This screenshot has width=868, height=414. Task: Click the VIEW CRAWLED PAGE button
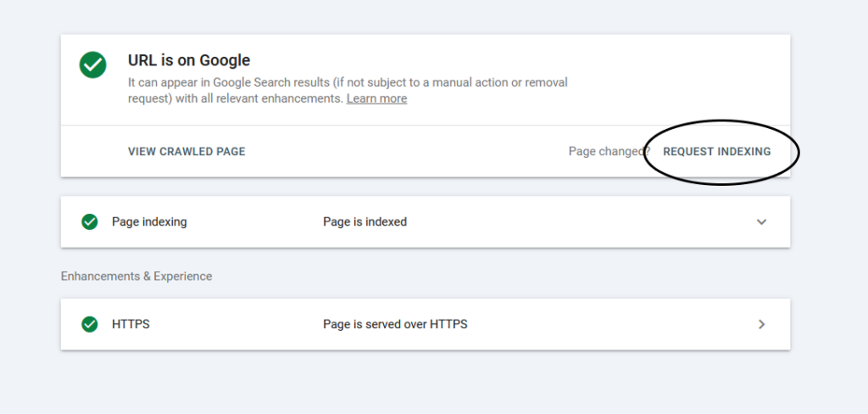click(186, 151)
